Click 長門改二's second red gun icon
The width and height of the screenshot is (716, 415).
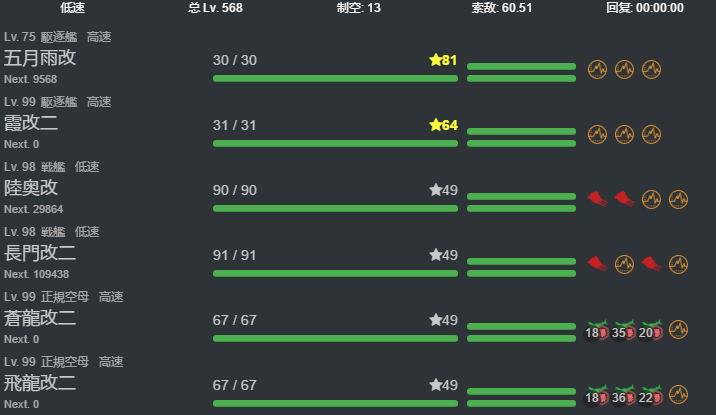click(x=651, y=264)
